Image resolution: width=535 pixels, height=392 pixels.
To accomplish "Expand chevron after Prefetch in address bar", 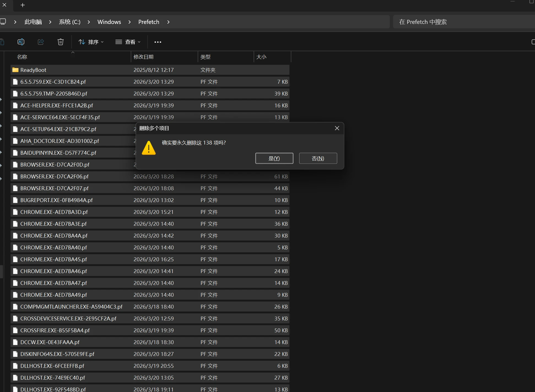I will (x=168, y=22).
